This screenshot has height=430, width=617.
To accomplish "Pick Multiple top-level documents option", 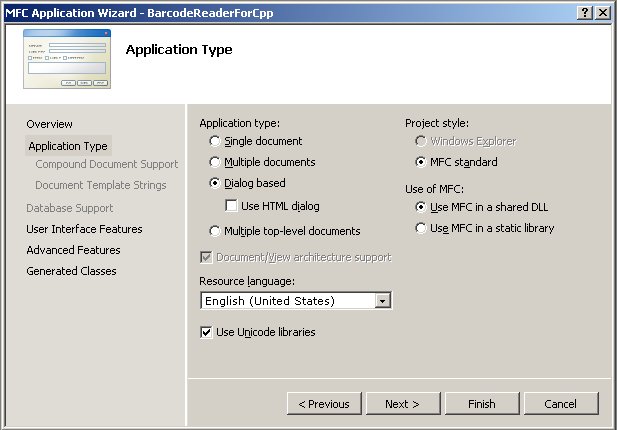I will 215,231.
